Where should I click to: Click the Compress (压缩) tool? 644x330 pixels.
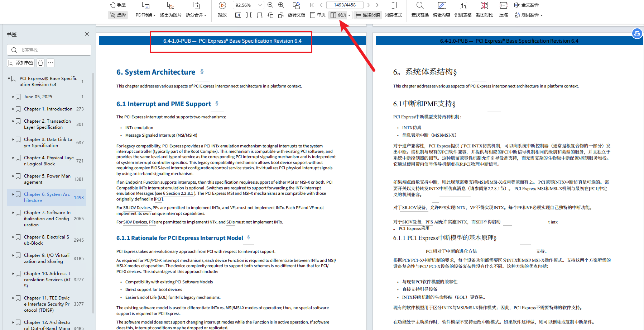(x=504, y=10)
